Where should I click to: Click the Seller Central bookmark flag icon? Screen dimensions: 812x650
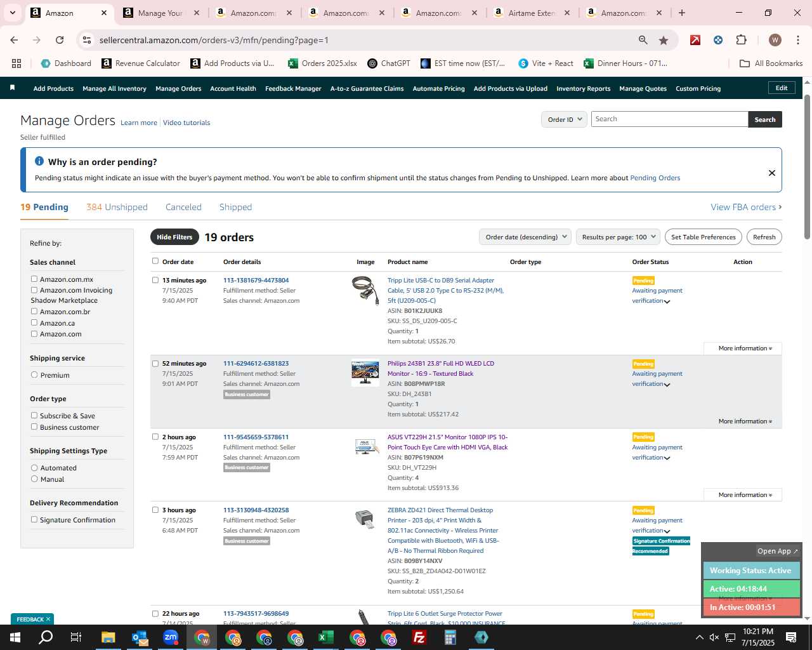coord(12,88)
